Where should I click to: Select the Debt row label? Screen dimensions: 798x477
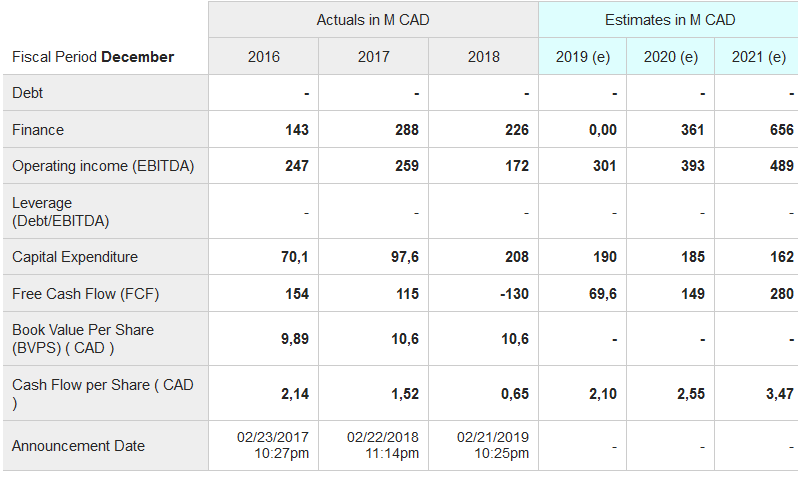pos(28,93)
